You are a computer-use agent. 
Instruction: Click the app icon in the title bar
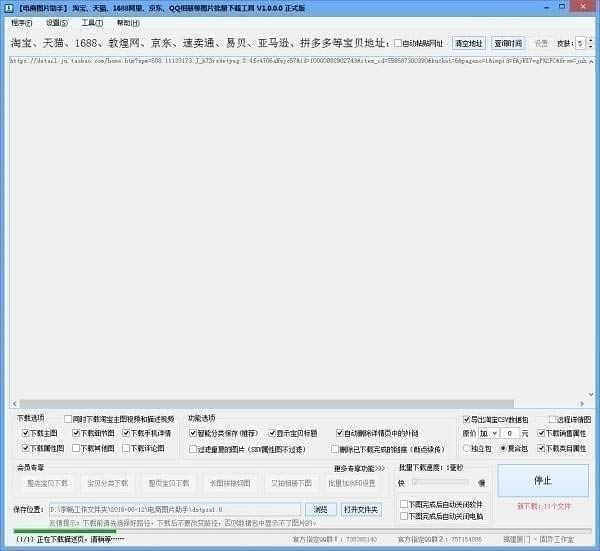[8, 8]
